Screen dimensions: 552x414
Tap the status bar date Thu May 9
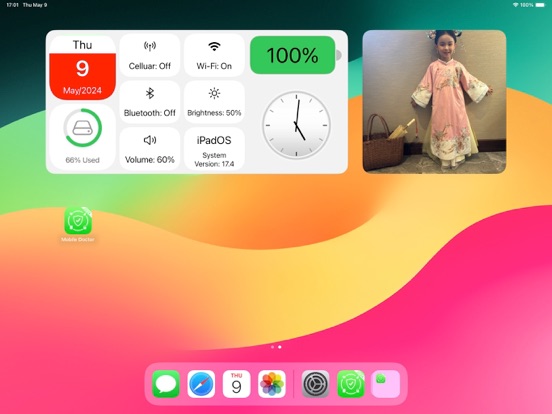click(x=35, y=5)
